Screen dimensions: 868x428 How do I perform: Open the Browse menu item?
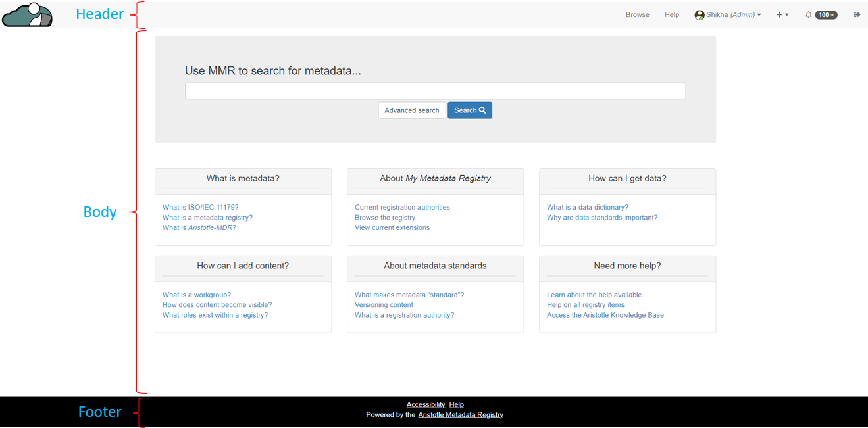tap(637, 14)
